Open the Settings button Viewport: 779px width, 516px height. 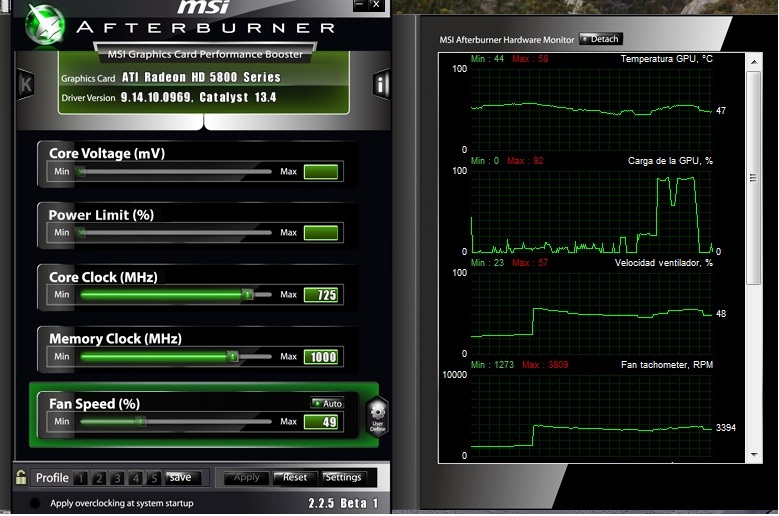[x=343, y=477]
